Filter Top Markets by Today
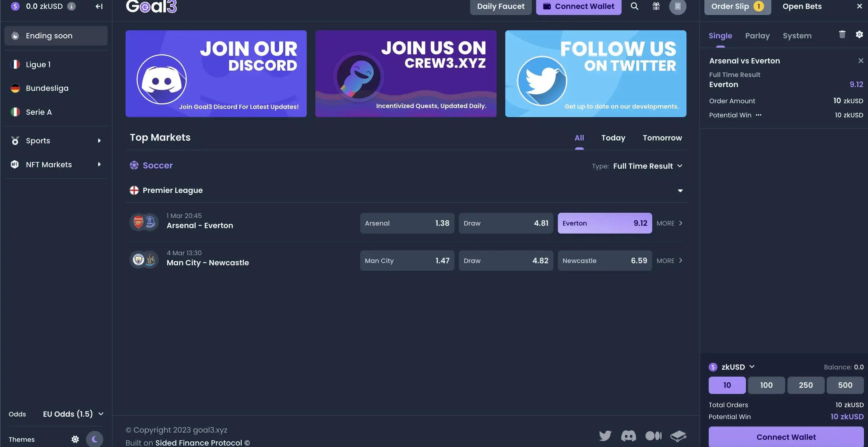This screenshot has height=447, width=868. [613, 138]
